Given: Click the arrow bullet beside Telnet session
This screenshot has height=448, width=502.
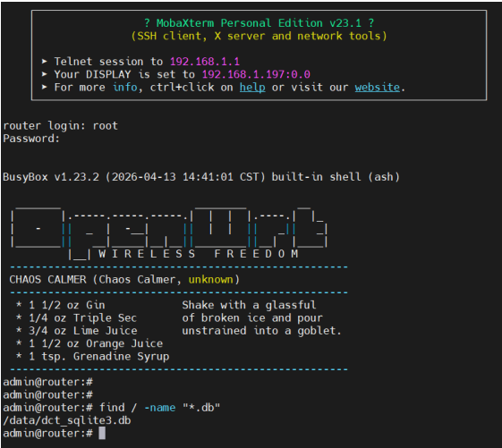Looking at the screenshot, I should 45,61.
